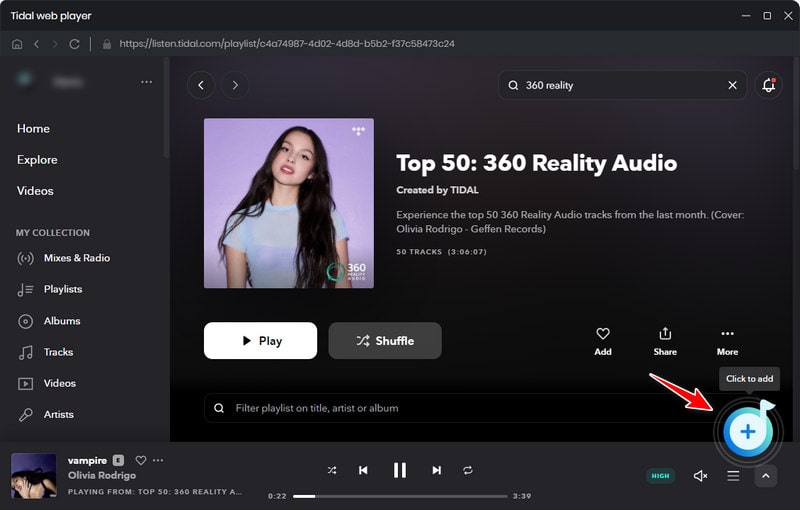Open top Videos item in sidebar
Viewport: 800px width, 510px height.
35,191
